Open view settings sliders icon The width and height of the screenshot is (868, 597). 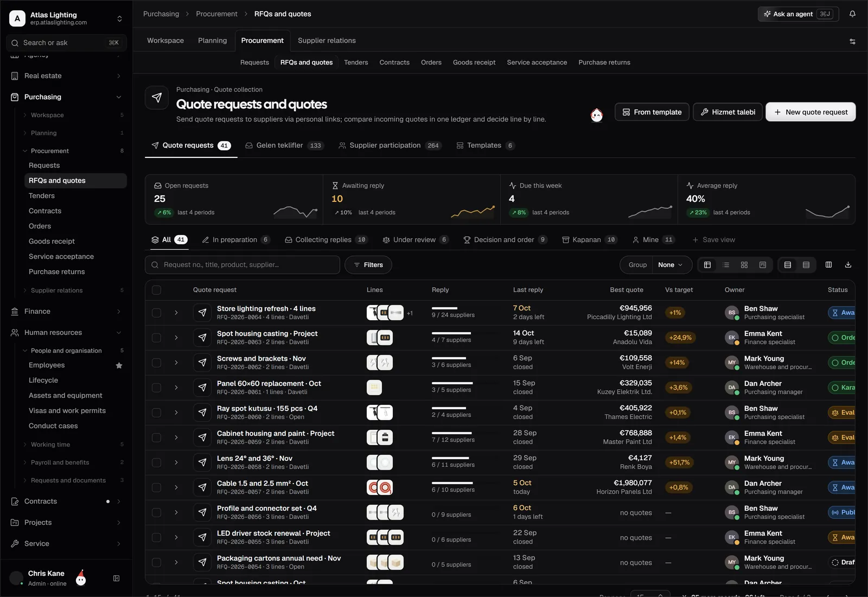click(852, 41)
